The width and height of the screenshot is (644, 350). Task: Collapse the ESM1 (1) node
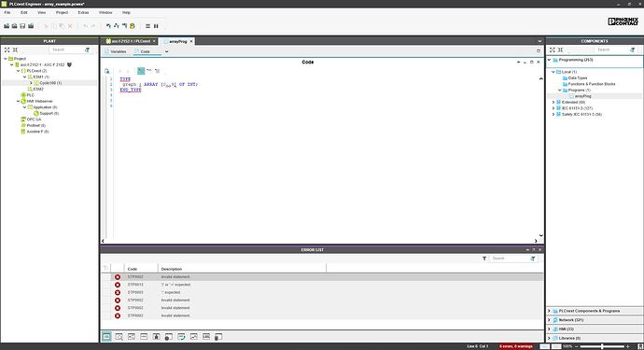click(x=24, y=77)
